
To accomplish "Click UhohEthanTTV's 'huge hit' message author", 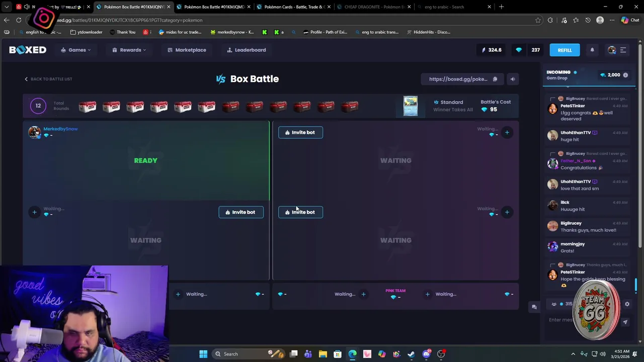I will tap(576, 133).
